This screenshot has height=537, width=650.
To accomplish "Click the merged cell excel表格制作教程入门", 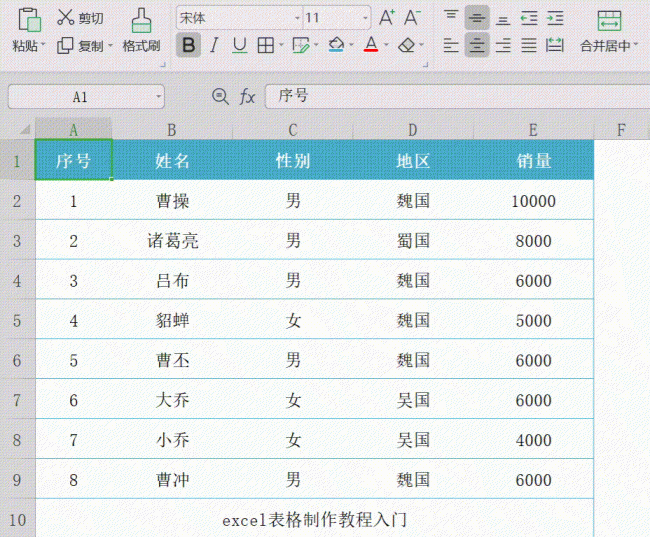I will point(315,518).
